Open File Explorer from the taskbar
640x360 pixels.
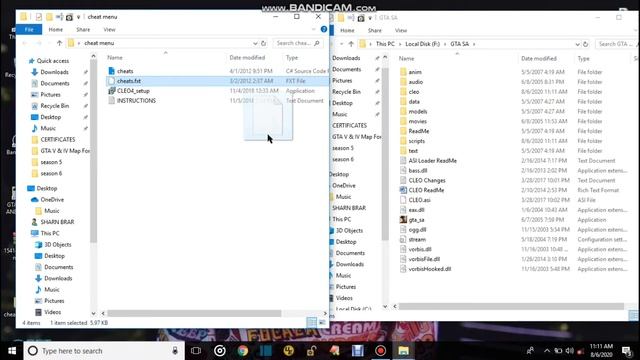403,351
